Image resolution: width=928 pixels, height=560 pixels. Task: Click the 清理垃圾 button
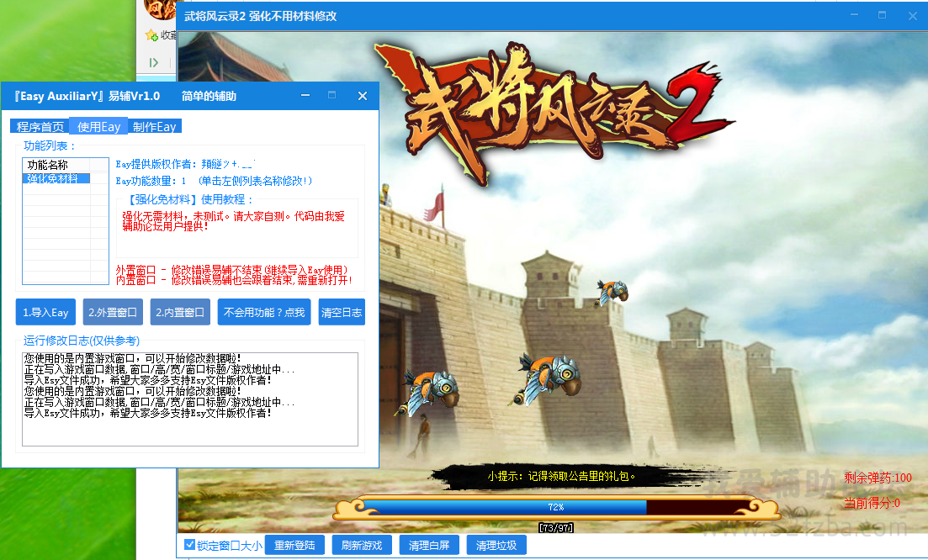(x=496, y=545)
